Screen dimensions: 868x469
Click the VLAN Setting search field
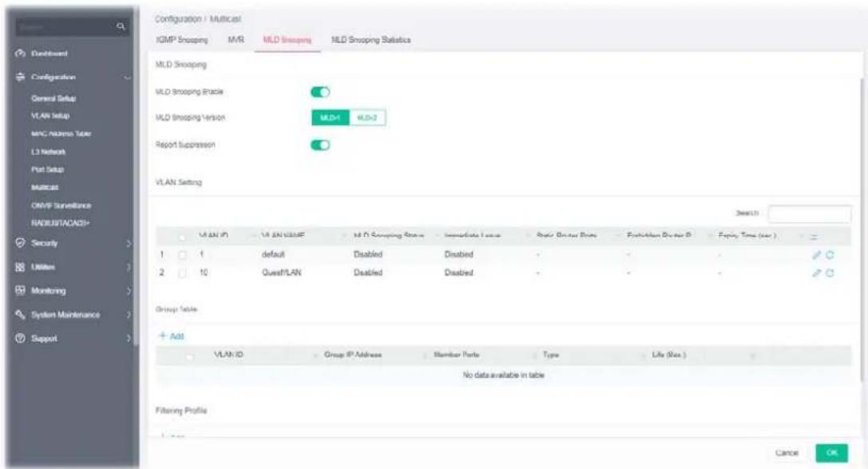pyautogui.click(x=810, y=214)
